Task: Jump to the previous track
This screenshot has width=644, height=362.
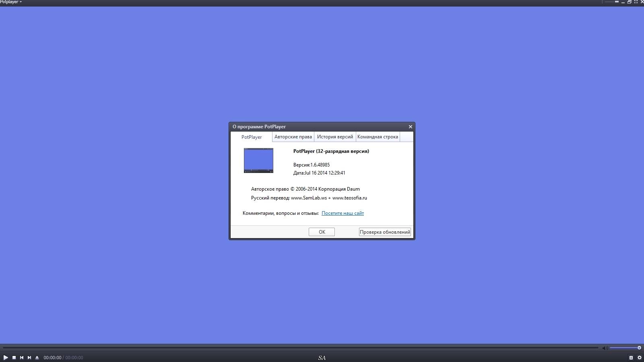Action: 22,358
